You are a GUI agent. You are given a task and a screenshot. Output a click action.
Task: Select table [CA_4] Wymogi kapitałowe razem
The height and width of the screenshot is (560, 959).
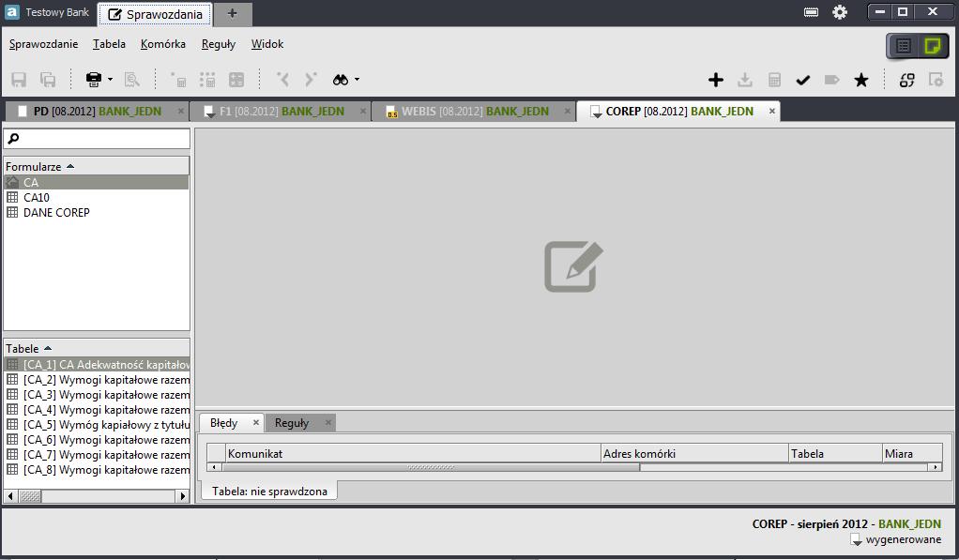pyautogui.click(x=98, y=410)
